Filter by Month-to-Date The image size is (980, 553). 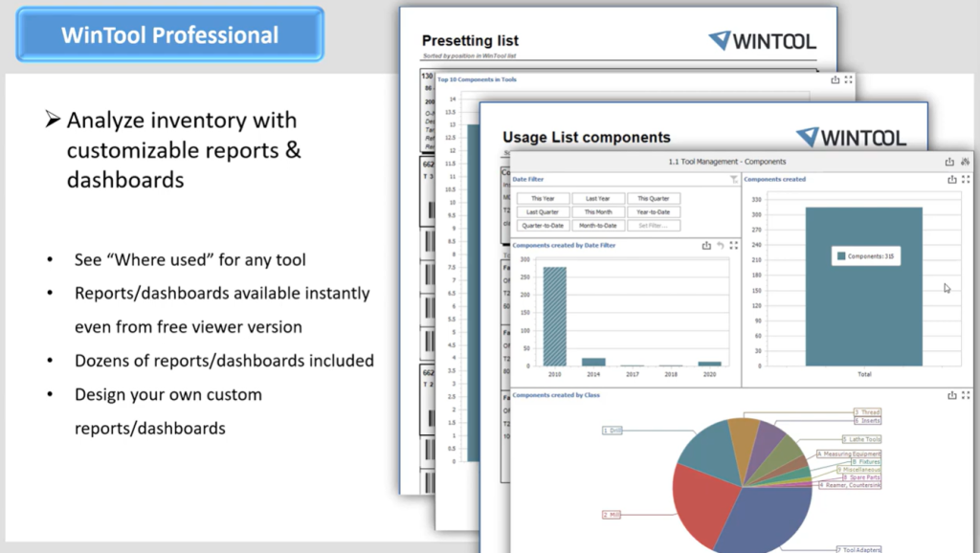tap(598, 226)
